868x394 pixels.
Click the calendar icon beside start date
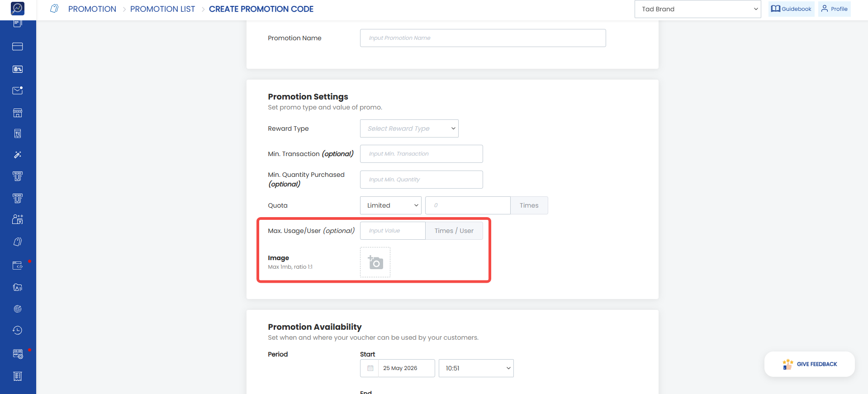click(370, 368)
